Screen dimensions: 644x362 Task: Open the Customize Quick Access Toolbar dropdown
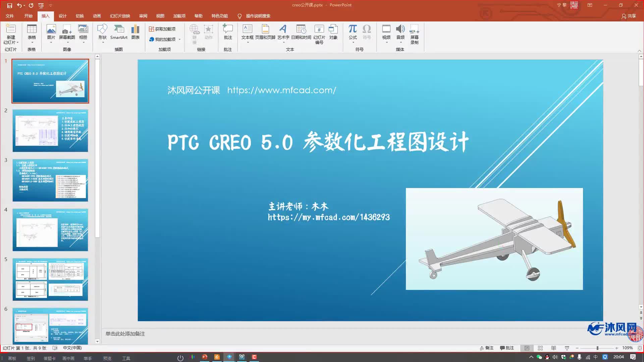[51, 5]
